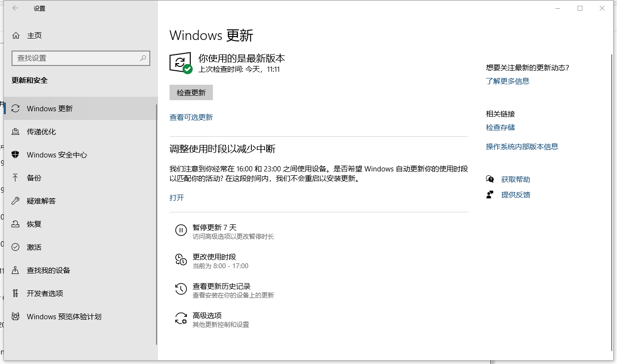Click the Windows 更新 sync icon in sidebar
The image size is (617, 364).
[16, 108]
